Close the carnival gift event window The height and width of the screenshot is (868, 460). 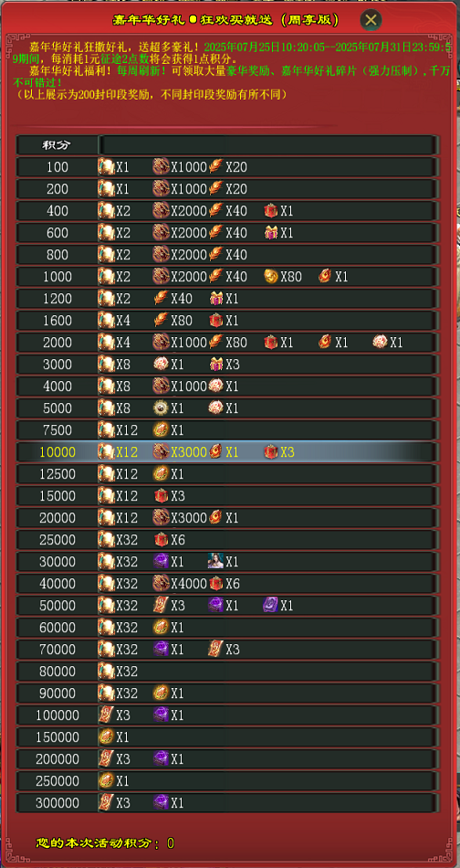pos(371,20)
